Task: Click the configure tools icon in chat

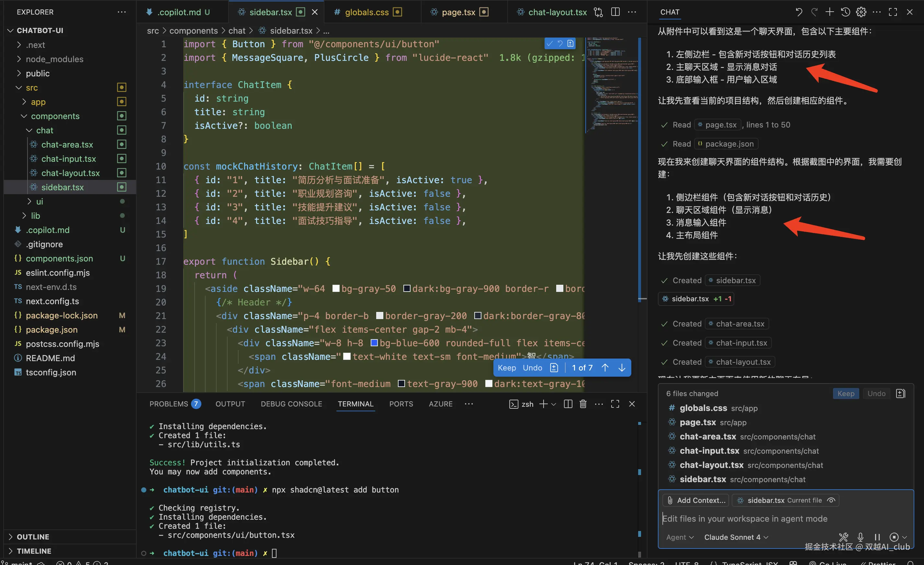Action: click(843, 537)
